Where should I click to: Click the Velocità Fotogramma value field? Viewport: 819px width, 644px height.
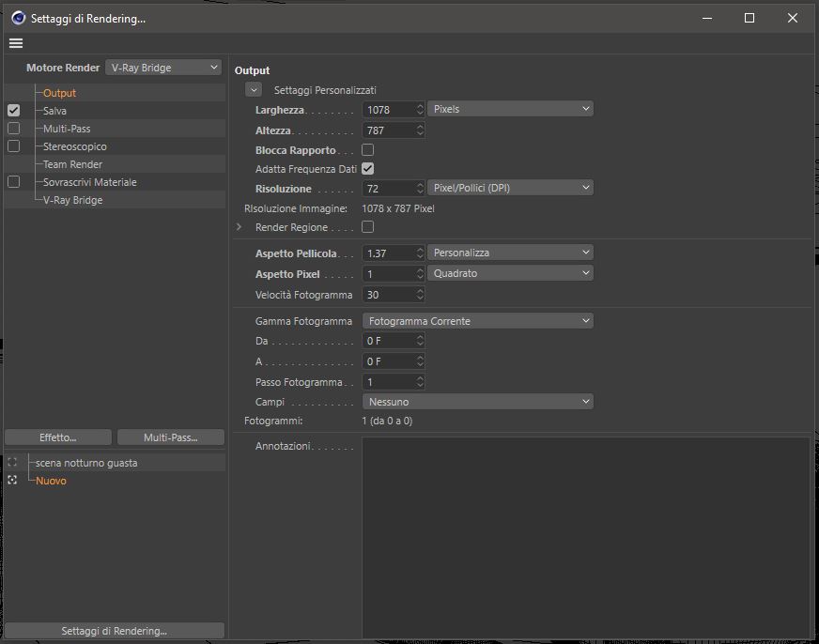[x=389, y=295]
